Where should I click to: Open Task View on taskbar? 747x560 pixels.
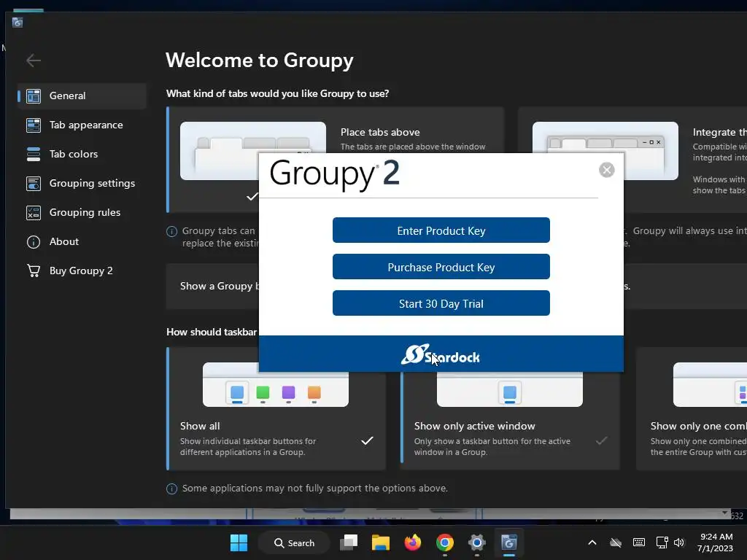tap(349, 542)
